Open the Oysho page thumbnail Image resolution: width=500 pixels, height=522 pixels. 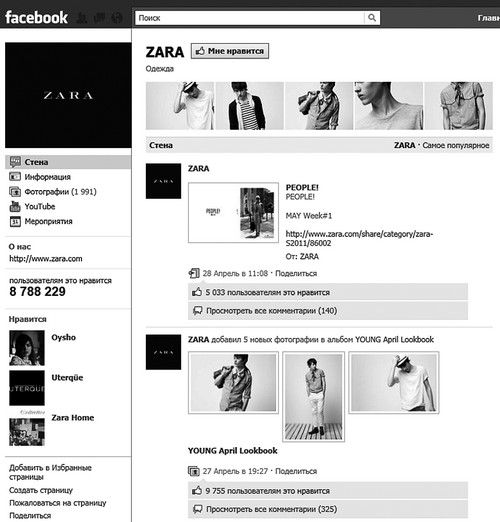point(27,348)
